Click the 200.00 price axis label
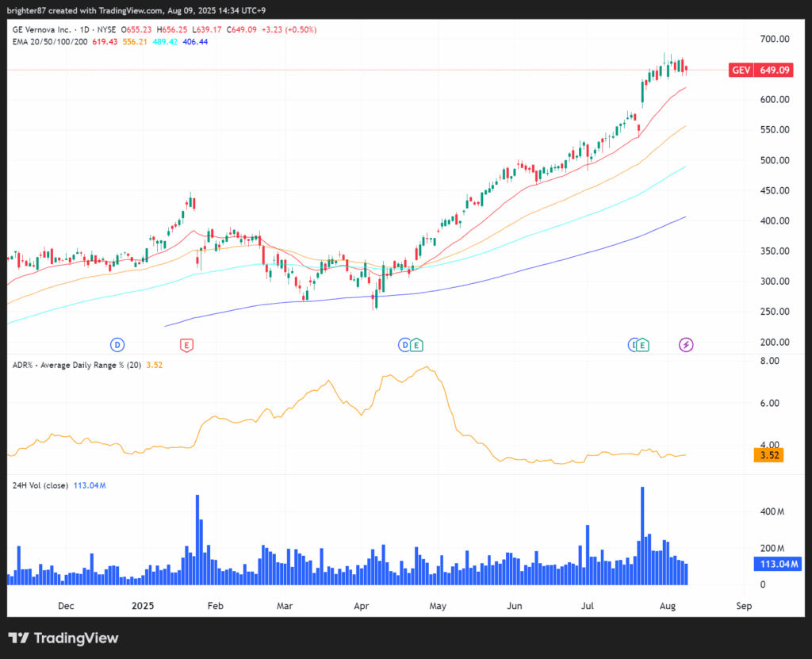The height and width of the screenshot is (659, 812). [775, 342]
